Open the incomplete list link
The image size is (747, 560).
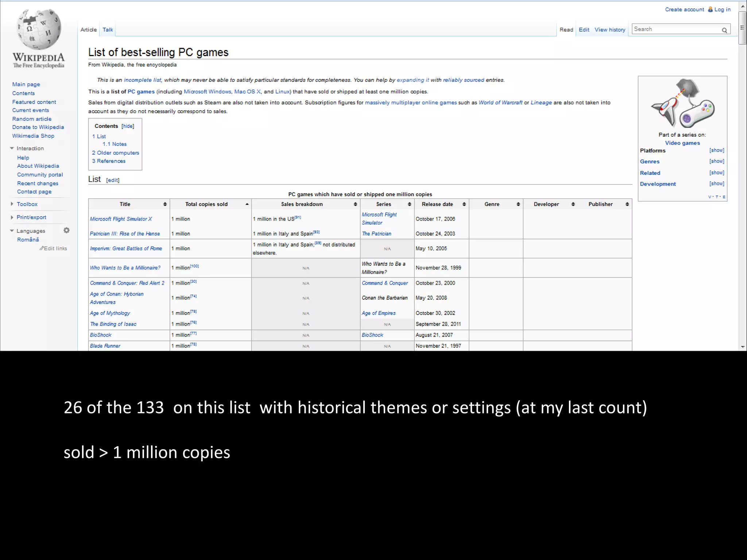coord(142,80)
